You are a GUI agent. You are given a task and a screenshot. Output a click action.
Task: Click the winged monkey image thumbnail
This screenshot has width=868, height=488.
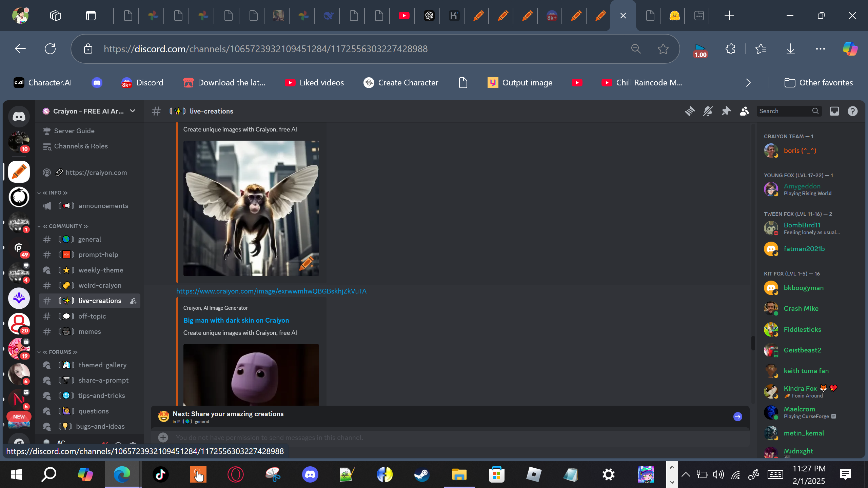pos(251,208)
